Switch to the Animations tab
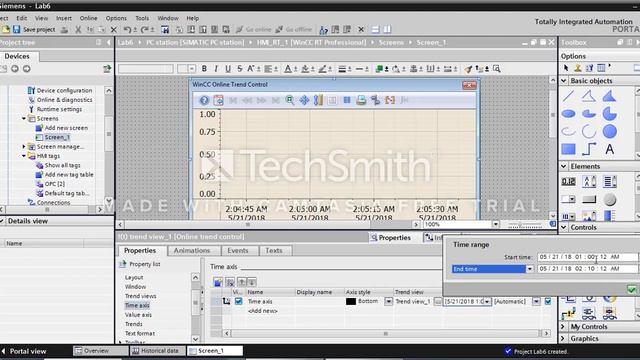640x360 pixels. (x=192, y=250)
